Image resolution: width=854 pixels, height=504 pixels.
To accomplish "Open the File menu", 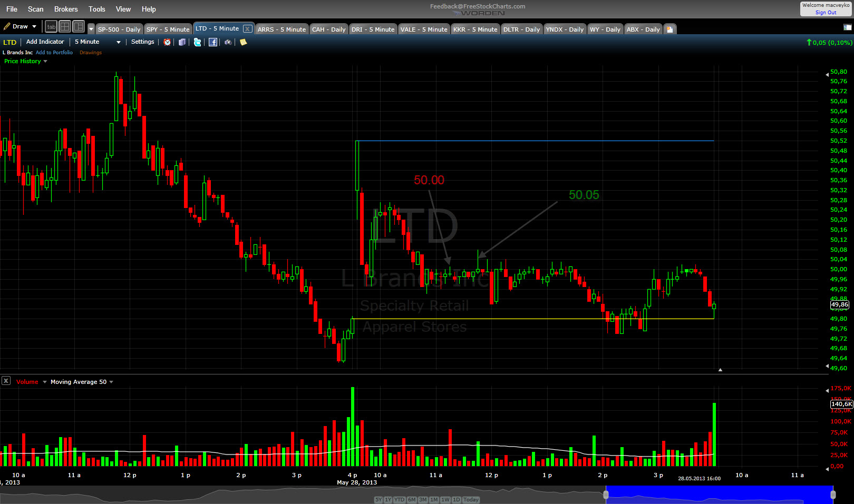I will (12, 9).
